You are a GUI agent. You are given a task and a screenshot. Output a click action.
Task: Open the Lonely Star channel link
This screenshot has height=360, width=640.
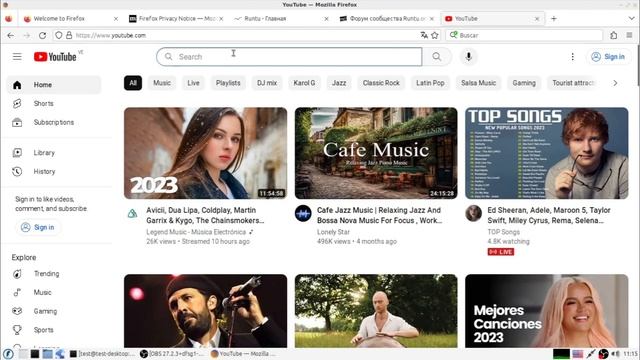point(333,232)
